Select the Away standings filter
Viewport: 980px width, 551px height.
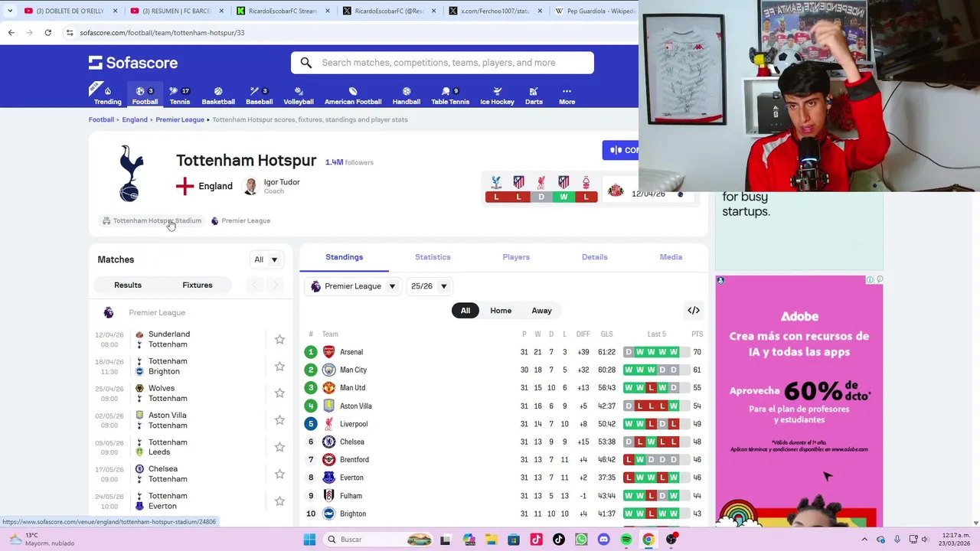tap(541, 311)
